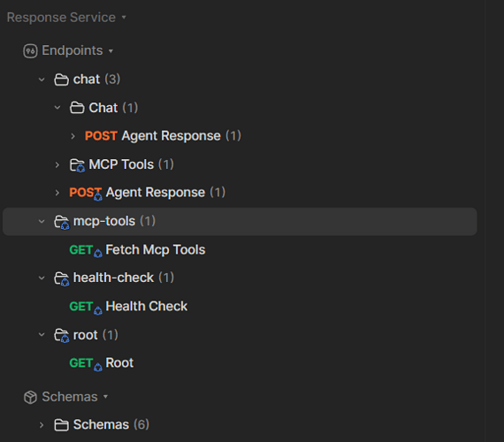The width and height of the screenshot is (504, 442).
Task: Open the Schemas section dropdown arrow
Action: 105,397
